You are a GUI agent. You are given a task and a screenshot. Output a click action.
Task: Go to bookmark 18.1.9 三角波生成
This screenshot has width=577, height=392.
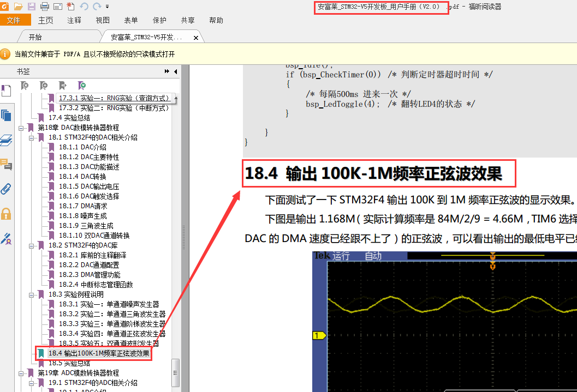(x=86, y=226)
